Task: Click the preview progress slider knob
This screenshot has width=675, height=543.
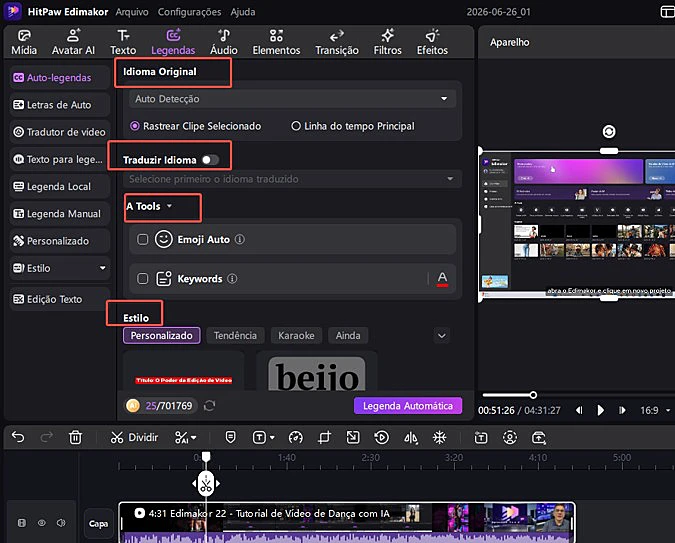Action: [x=533, y=395]
